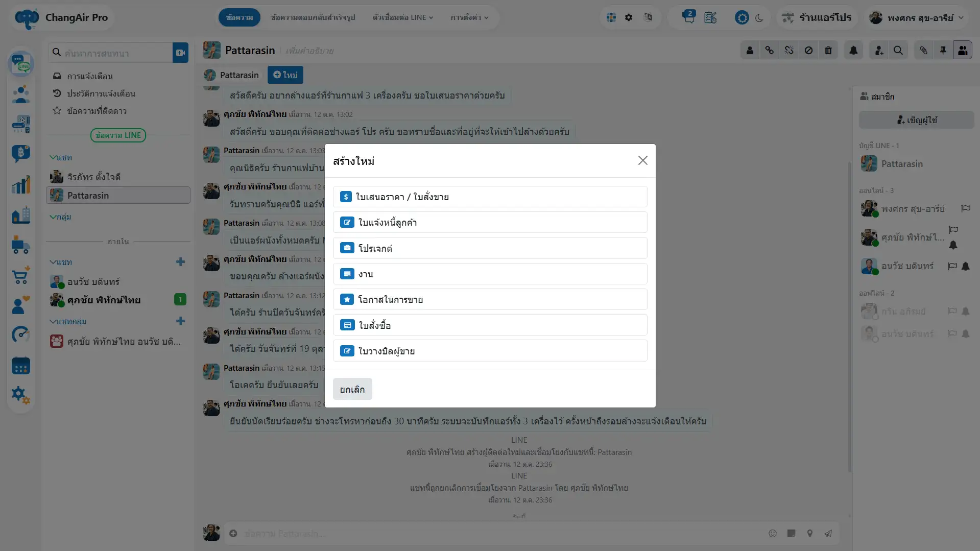Click the ยกเลิก cancel button
Screen dimensions: 980x551
352,389
